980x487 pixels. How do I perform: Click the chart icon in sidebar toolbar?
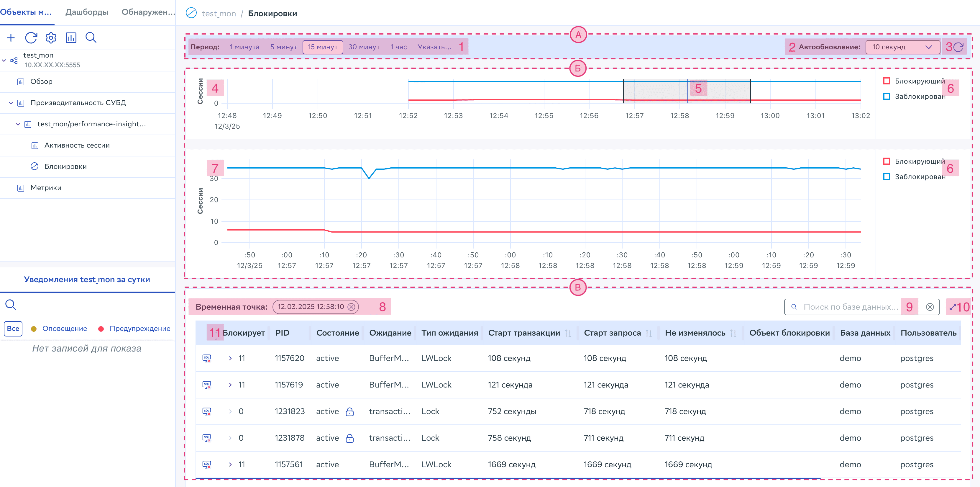[71, 38]
